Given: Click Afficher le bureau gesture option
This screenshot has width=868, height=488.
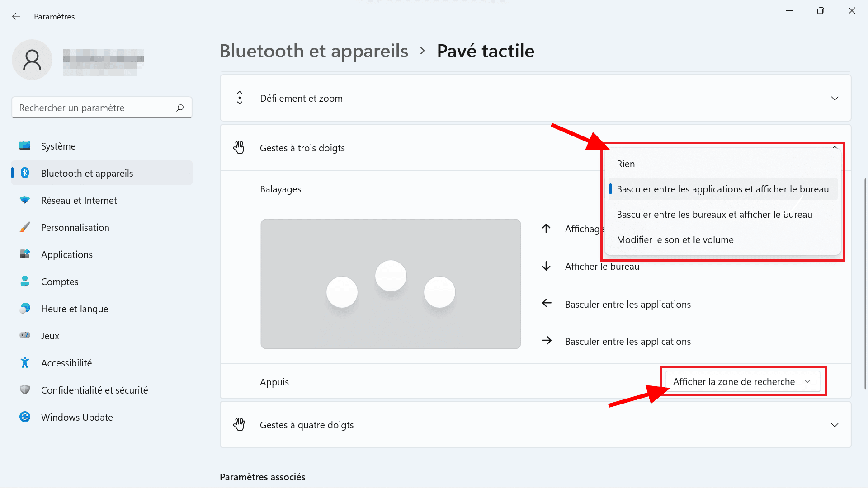Looking at the screenshot, I should click(602, 266).
